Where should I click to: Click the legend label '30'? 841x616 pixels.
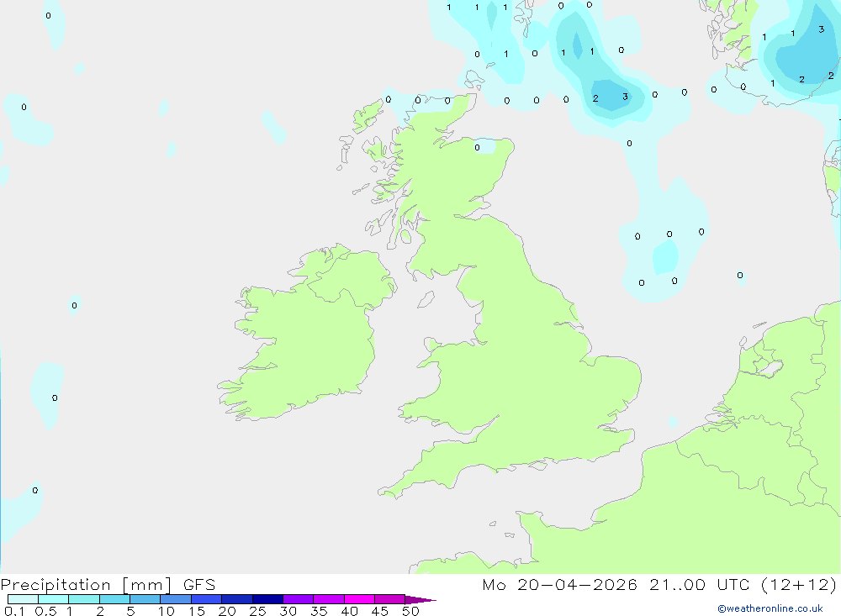click(x=288, y=611)
